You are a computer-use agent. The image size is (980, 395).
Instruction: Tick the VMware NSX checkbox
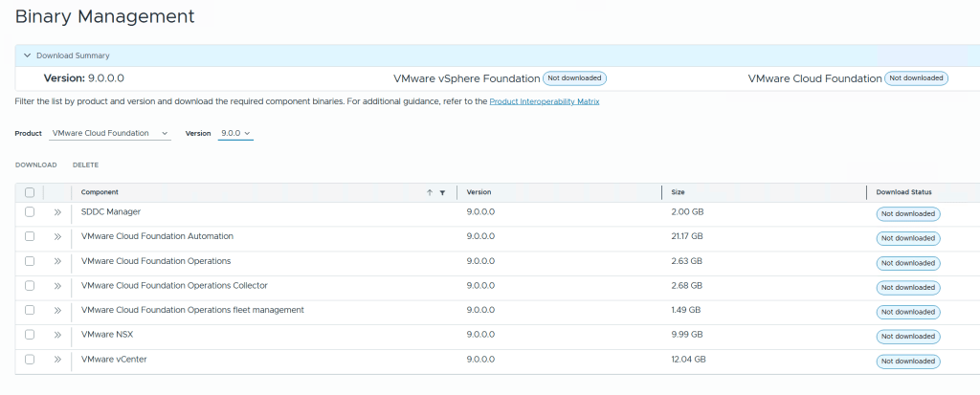click(30, 336)
